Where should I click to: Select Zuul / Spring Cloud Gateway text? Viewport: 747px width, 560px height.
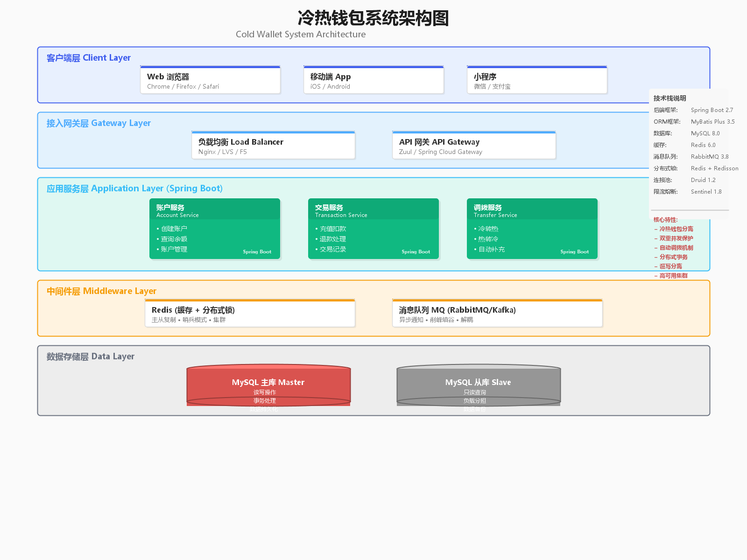coord(441,152)
